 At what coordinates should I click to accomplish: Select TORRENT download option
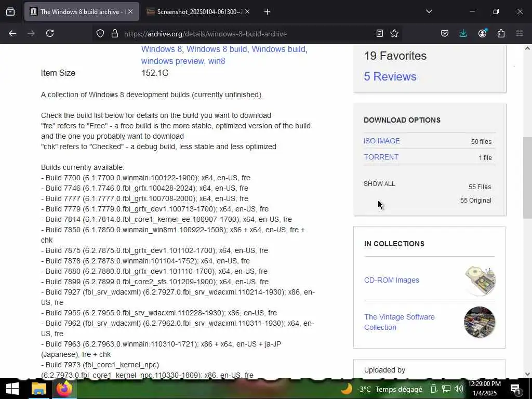(x=381, y=157)
